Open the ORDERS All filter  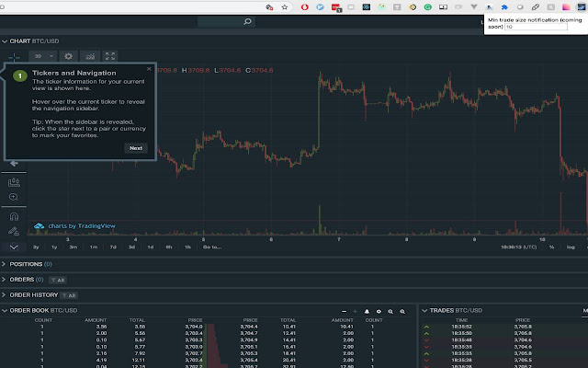[x=58, y=280]
